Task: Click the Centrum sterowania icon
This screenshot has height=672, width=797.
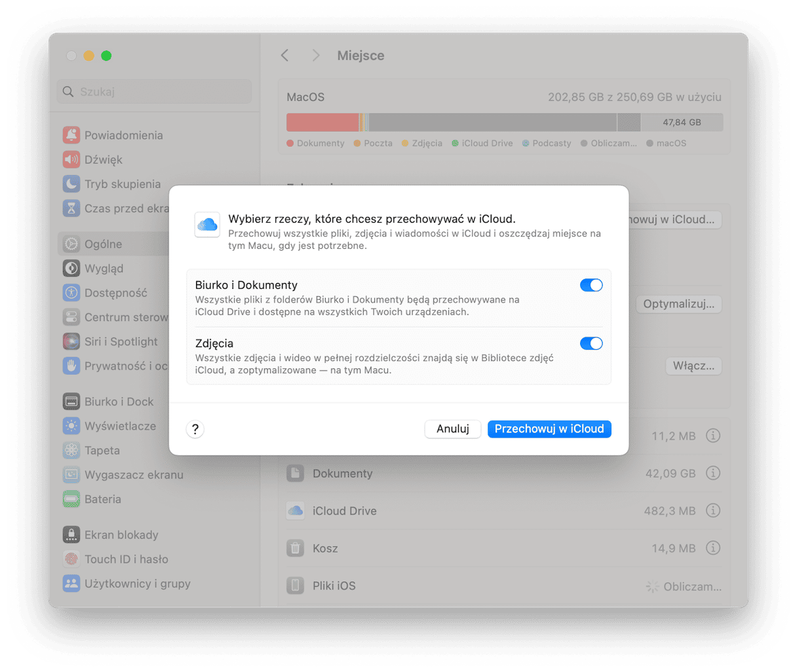Action: [71, 317]
